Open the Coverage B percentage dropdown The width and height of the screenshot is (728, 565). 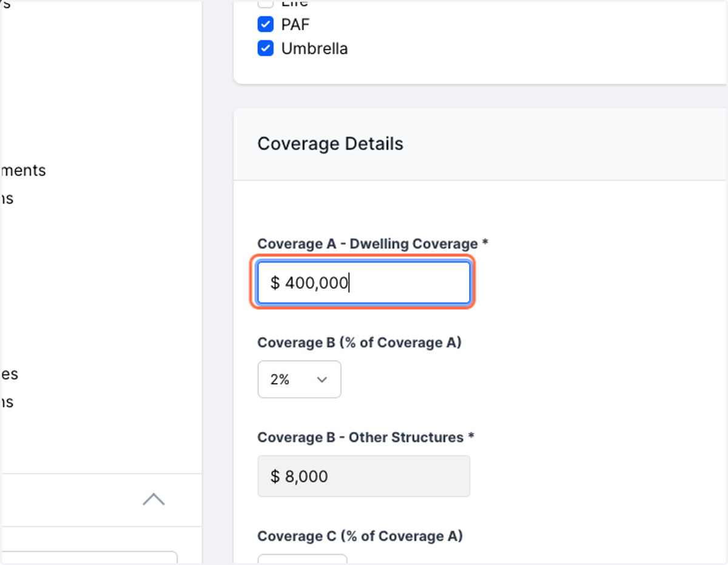pyautogui.click(x=299, y=379)
